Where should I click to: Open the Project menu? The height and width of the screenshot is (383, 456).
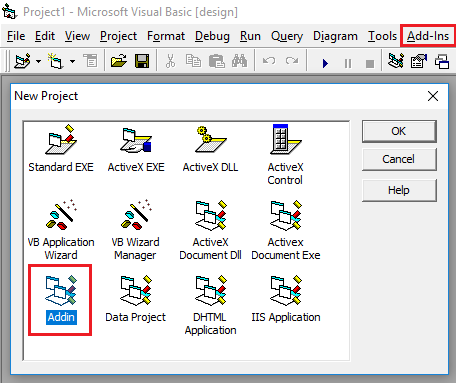pyautogui.click(x=118, y=36)
